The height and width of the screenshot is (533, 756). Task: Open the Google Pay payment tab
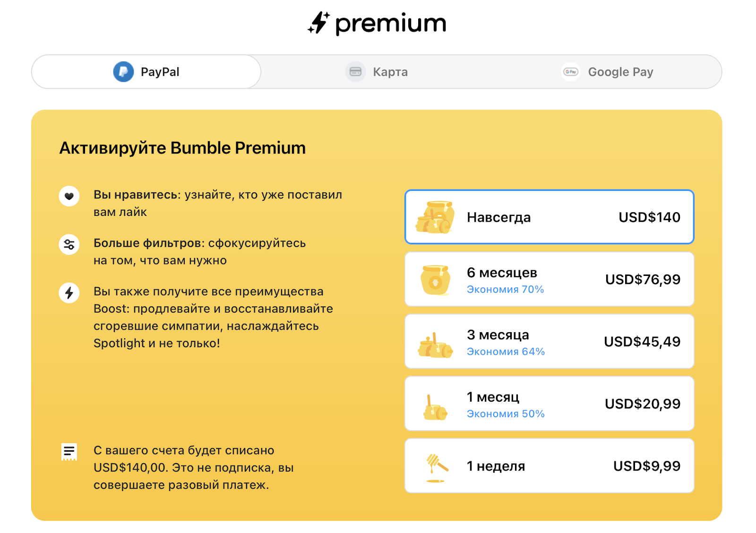click(608, 72)
